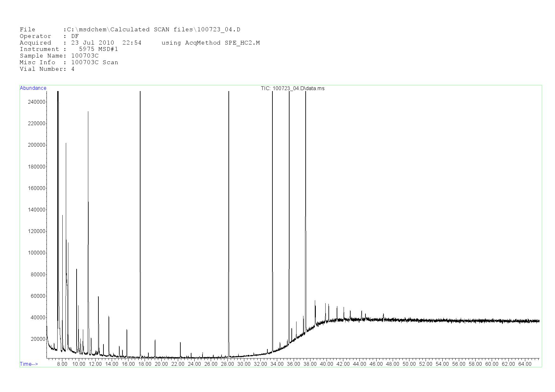
Task: Select the Abundance axis label
Action: coord(33,88)
